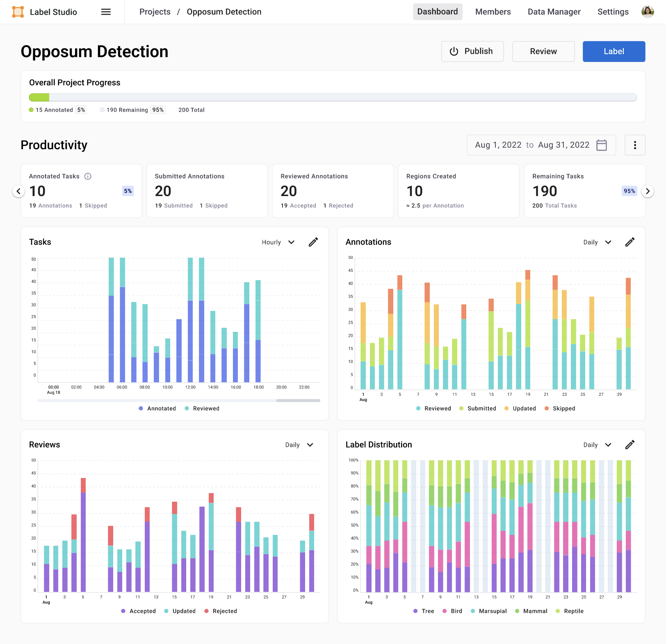The width and height of the screenshot is (666, 644).
Task: Open the Productivity three-dot options menu
Action: coord(634,145)
